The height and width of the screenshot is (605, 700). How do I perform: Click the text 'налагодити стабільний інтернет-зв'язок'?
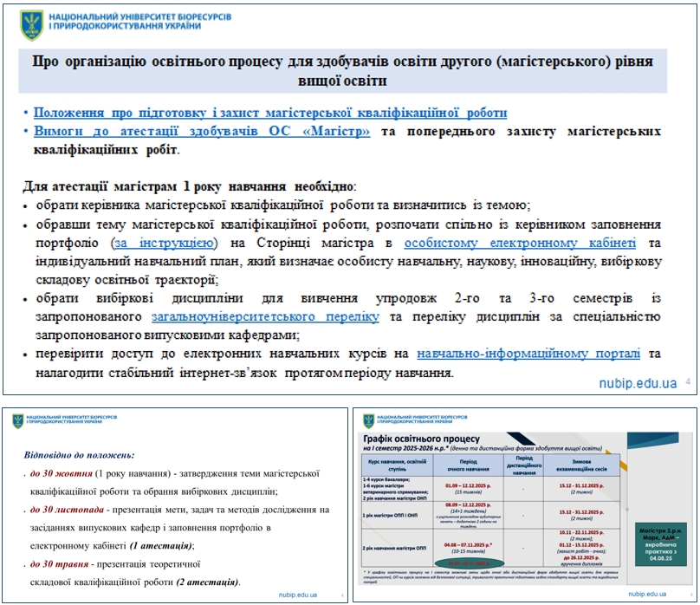pos(156,373)
